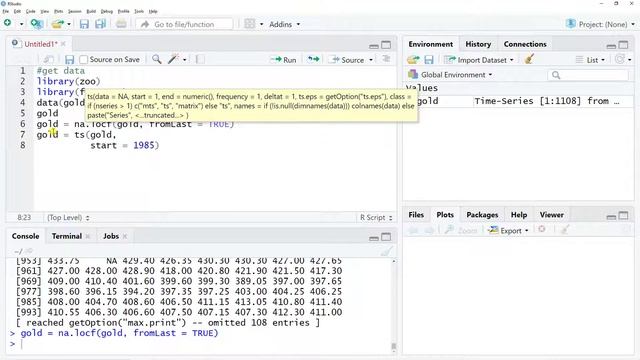Viewport: 640px width, 360px height.
Task: Switch to the Terminal tab
Action: tap(67, 236)
